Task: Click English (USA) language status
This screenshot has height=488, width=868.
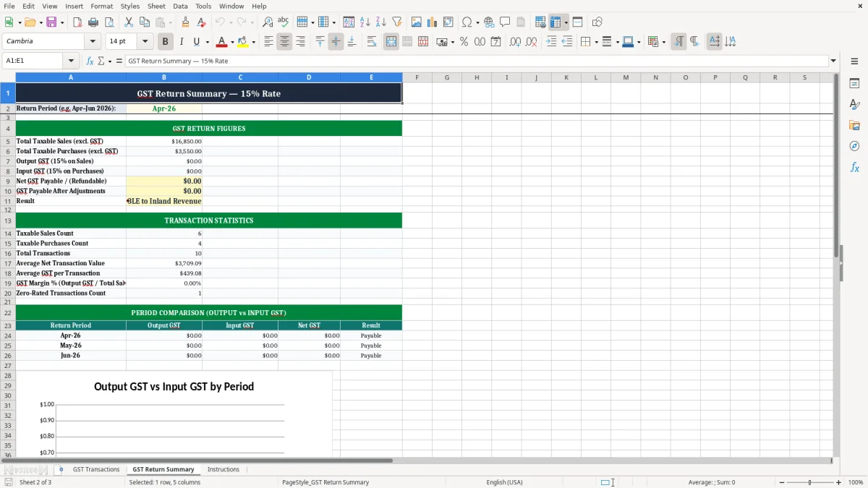Action: click(504, 482)
